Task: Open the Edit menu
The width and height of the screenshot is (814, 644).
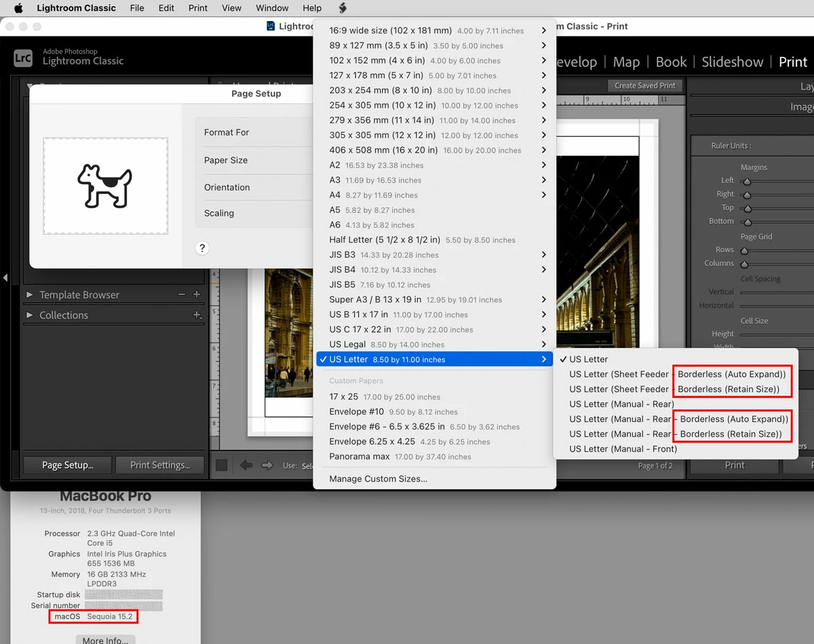Action: click(166, 8)
